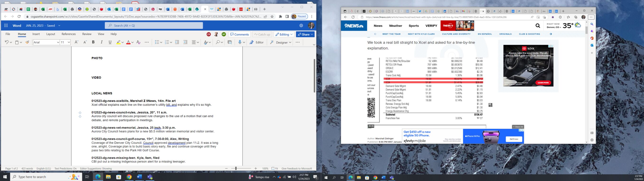Click the search magnifier on 9News
Viewport: 644px width, 181px height.
pyautogui.click(x=537, y=26)
